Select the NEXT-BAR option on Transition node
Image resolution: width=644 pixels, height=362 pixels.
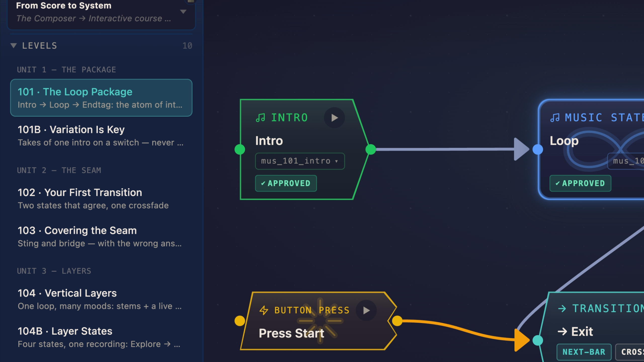pos(584,352)
